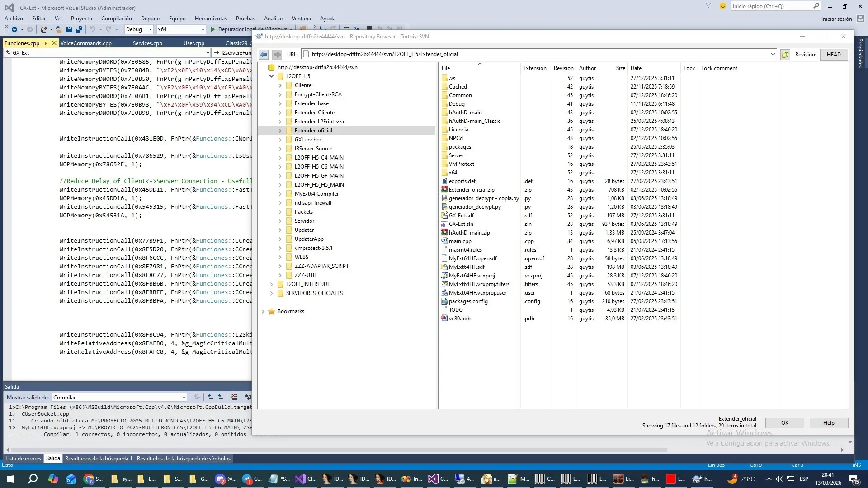
Task: Open the Herramientas menu
Action: 211,19
